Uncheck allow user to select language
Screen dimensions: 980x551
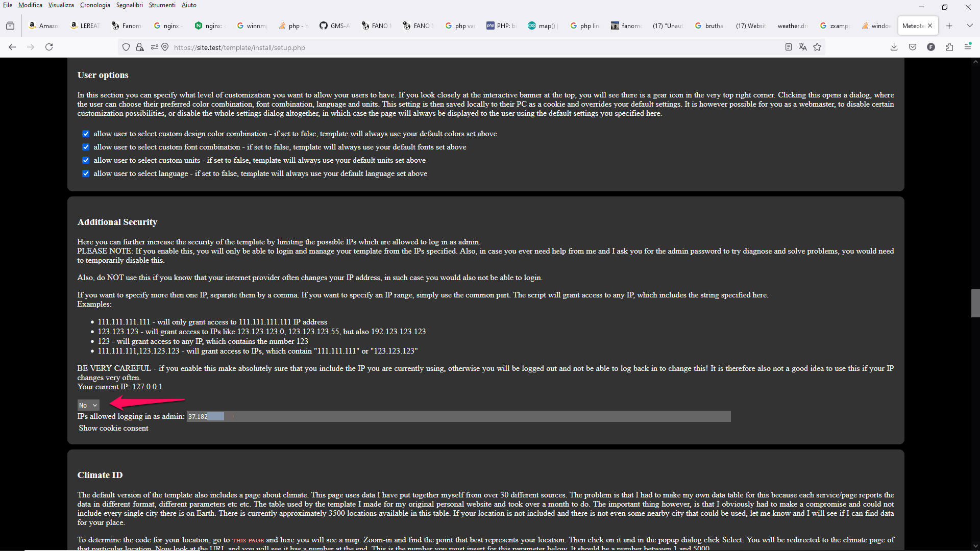tap(86, 173)
